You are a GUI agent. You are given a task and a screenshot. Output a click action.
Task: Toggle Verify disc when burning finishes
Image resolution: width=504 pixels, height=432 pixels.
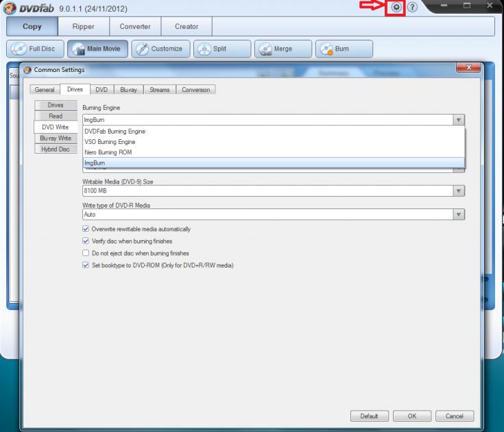coord(86,241)
